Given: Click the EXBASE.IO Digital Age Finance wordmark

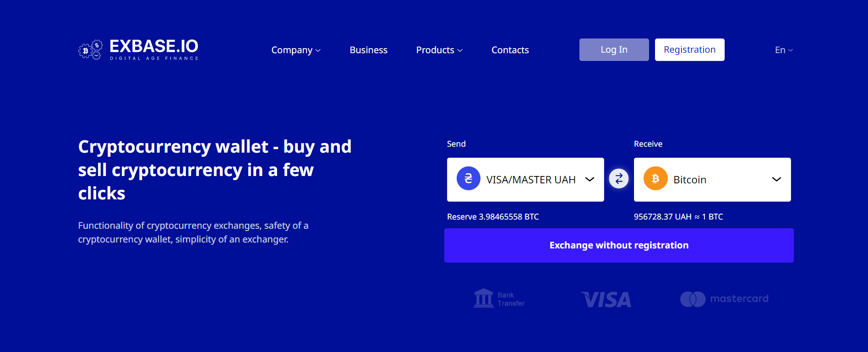Looking at the screenshot, I should [x=154, y=49].
